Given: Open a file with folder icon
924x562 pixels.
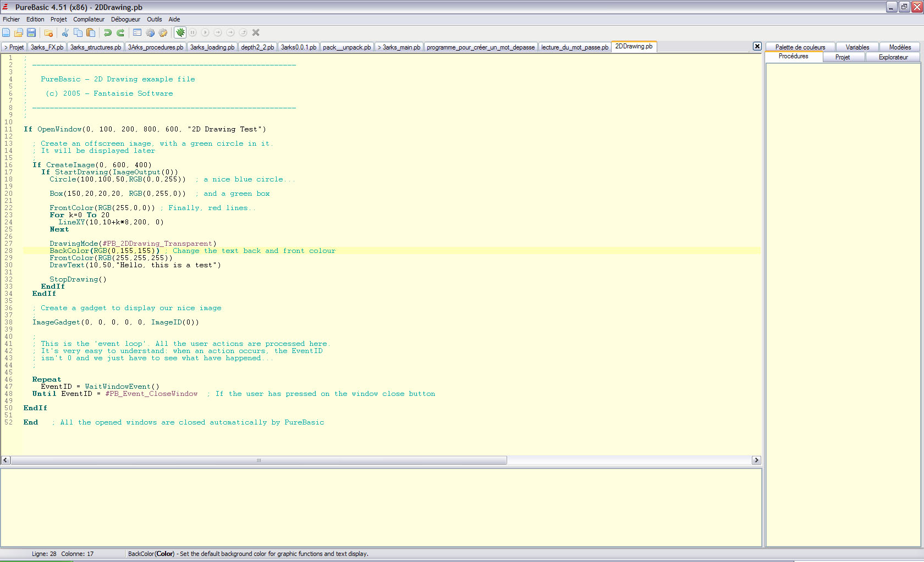Looking at the screenshot, I should pyautogui.click(x=19, y=33).
